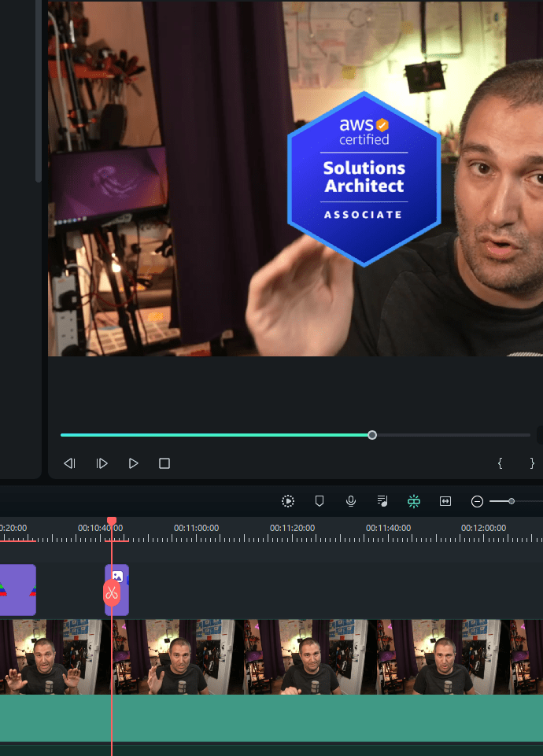
Task: Click the 00:12:00:00 mark on the ruler
Action: click(484, 529)
